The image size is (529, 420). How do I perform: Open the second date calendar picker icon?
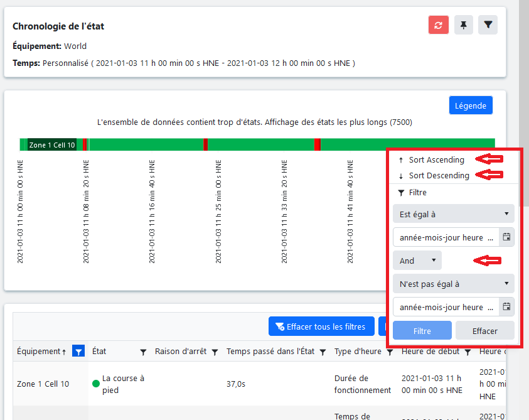tap(507, 307)
